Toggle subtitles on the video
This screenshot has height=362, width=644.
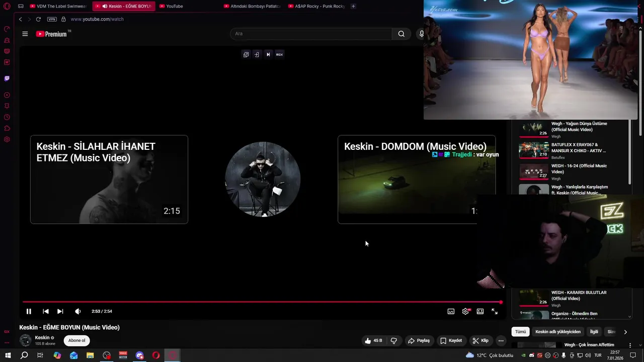coord(451,311)
